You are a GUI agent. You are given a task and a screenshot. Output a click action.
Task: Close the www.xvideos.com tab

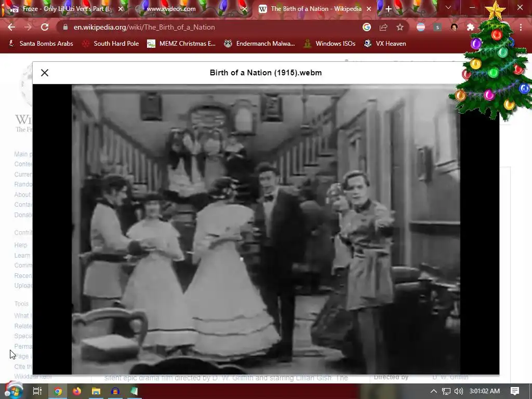(244, 9)
